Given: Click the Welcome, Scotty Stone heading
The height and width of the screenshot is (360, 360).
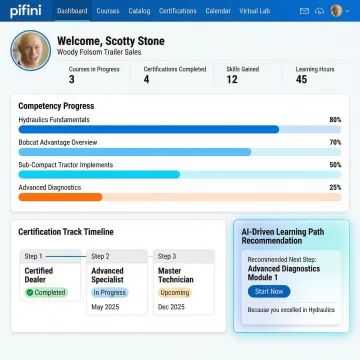Looking at the screenshot, I should pyautogui.click(x=111, y=41).
